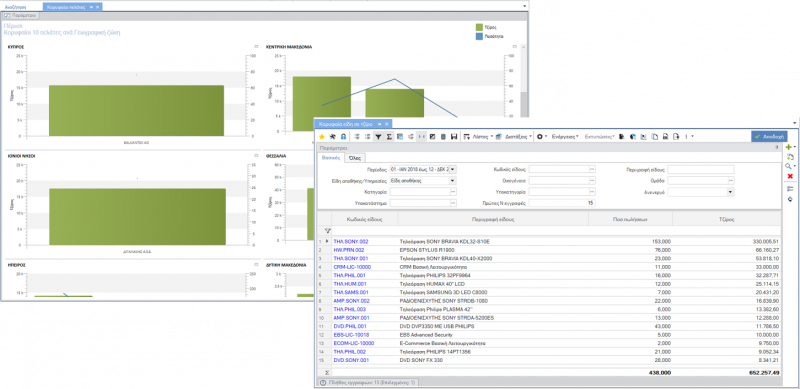800x389 pixels.
Task: Click the grid filter row funnel icon
Action: pyautogui.click(x=328, y=230)
